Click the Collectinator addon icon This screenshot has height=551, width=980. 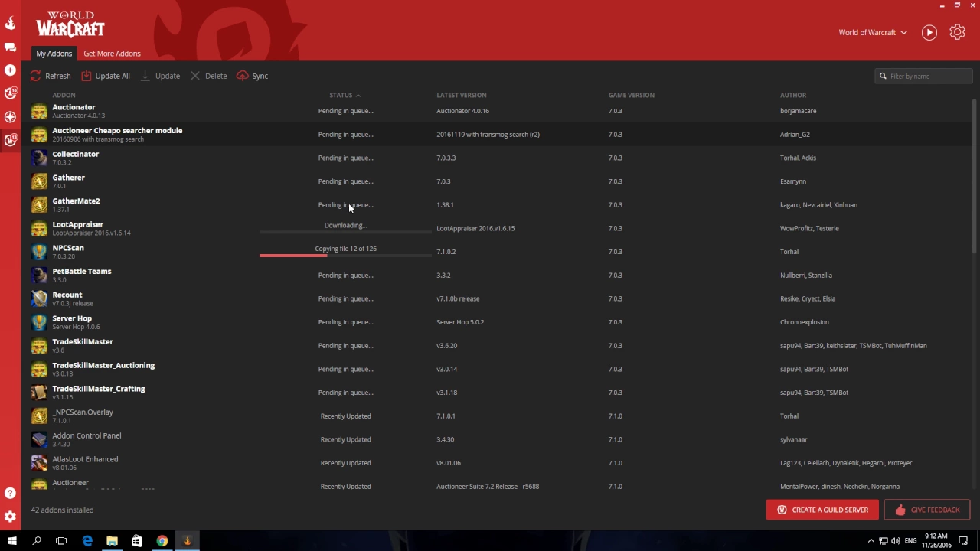click(39, 158)
